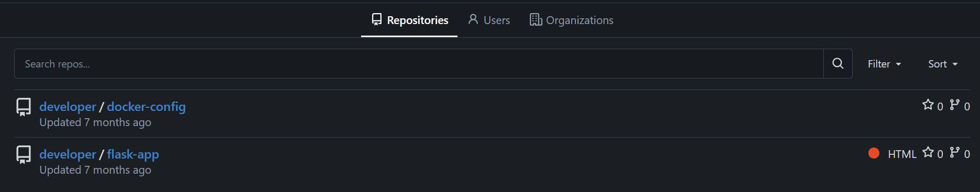Switch to the Users tab

[x=488, y=20]
